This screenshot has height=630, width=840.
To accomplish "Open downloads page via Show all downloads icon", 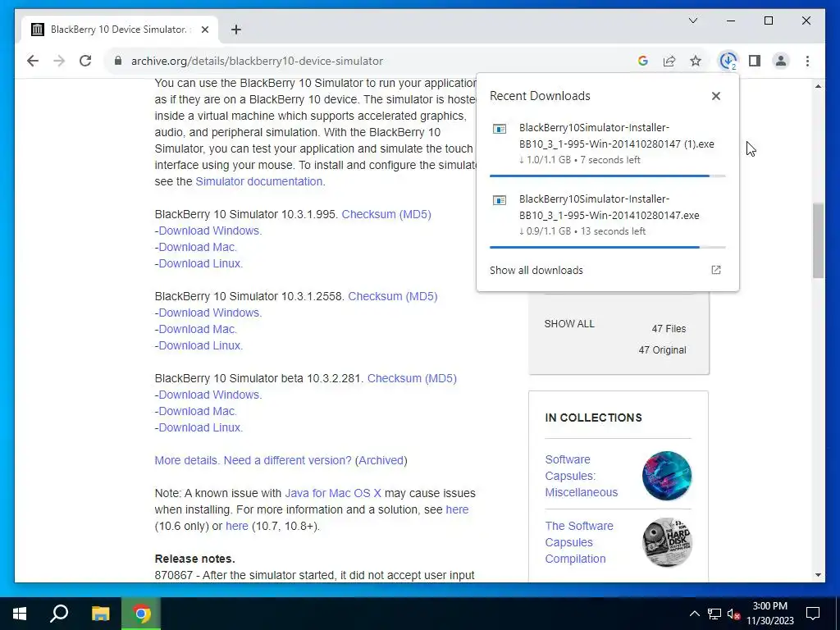I will click(715, 270).
